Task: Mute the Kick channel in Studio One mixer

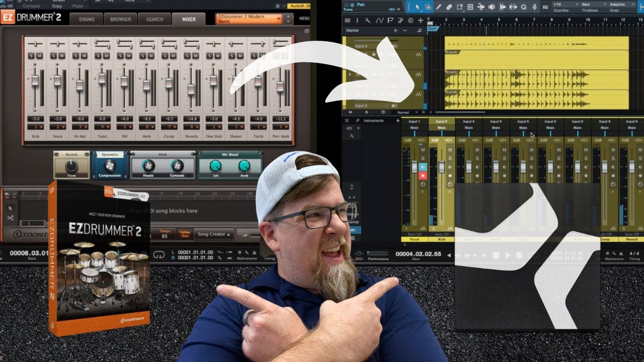Action: [450, 150]
